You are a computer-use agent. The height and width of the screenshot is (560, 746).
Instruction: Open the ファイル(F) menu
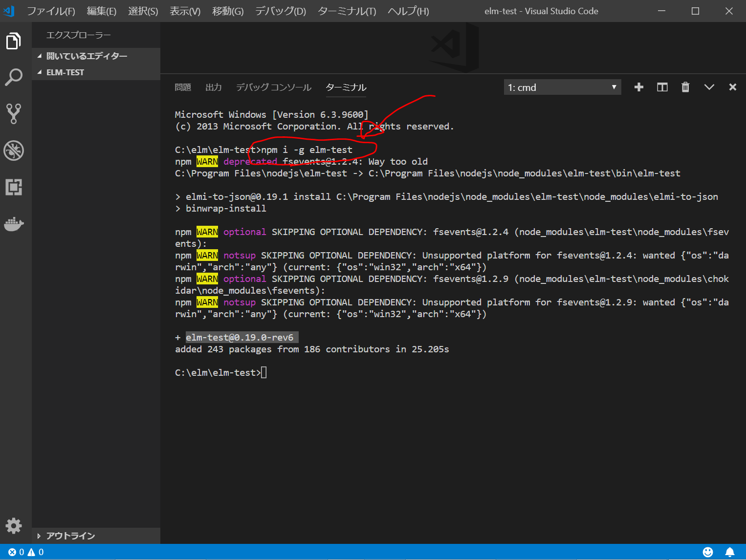click(x=51, y=11)
